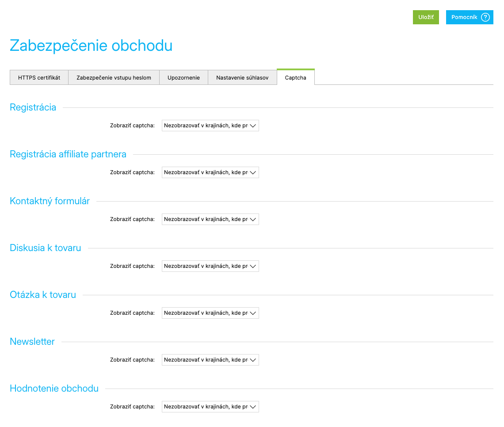Click the Zabezpečenie obchodu page heading
This screenshot has width=504, height=427.
(91, 46)
